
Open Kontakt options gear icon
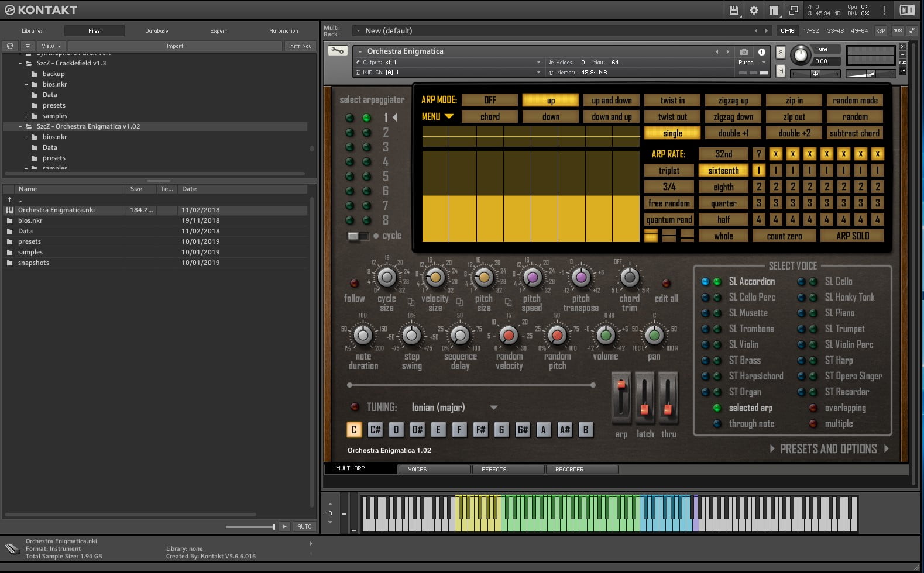pos(754,10)
